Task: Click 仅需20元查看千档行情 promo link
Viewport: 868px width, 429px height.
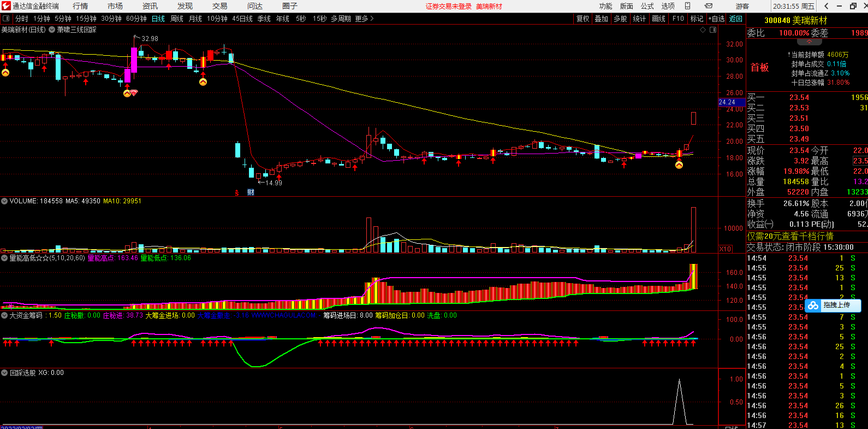Action: 790,236
